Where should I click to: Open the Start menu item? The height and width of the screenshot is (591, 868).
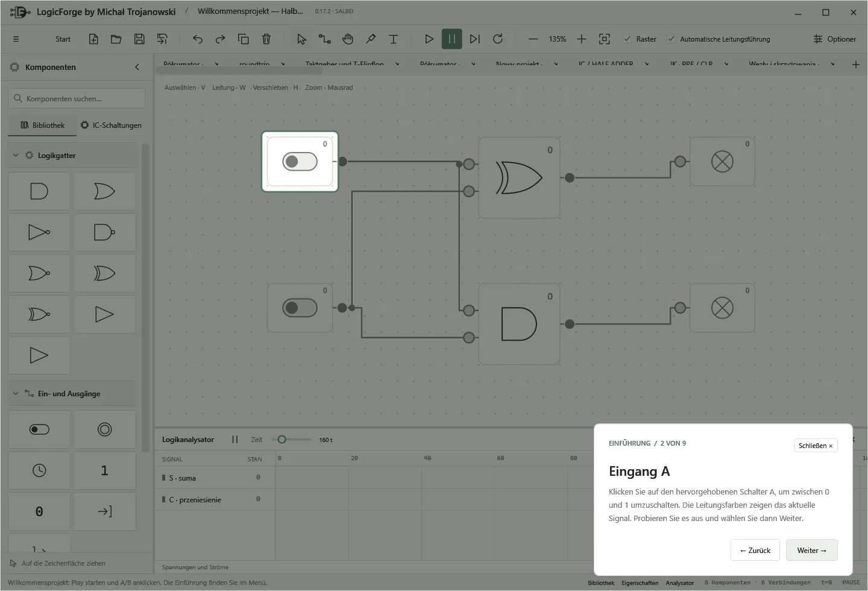[x=63, y=39]
